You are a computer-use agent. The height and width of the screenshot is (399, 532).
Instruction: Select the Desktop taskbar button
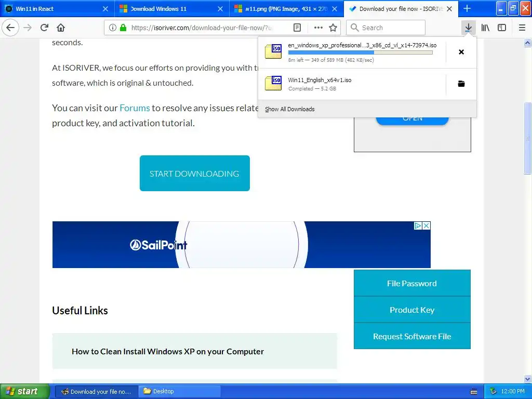pyautogui.click(x=180, y=392)
